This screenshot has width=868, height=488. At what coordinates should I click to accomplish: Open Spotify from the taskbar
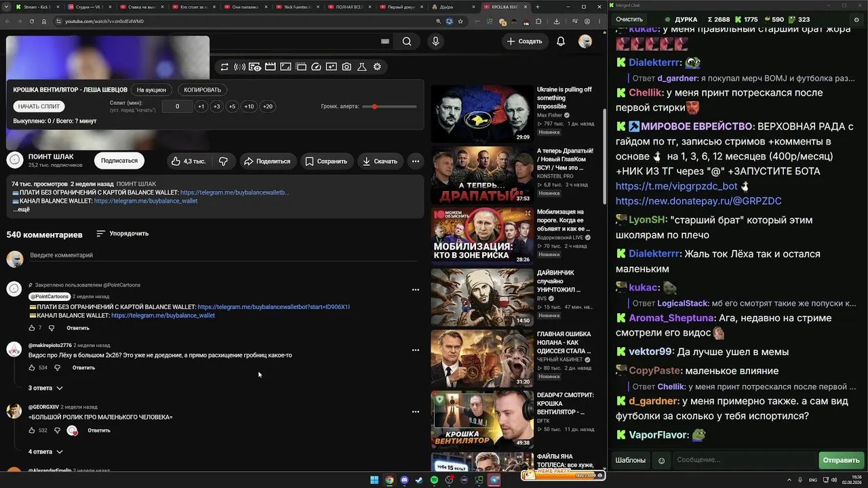[435, 480]
